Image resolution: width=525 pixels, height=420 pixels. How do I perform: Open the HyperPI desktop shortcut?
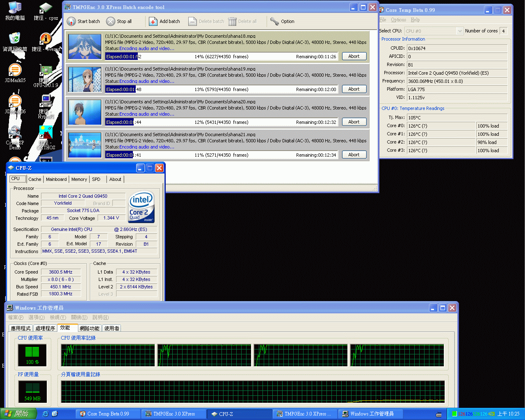pos(46,107)
